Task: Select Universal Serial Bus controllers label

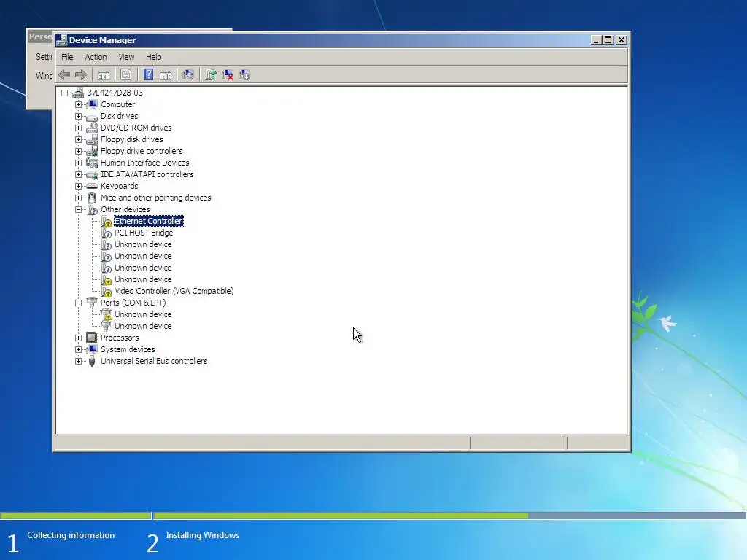Action: 154,361
